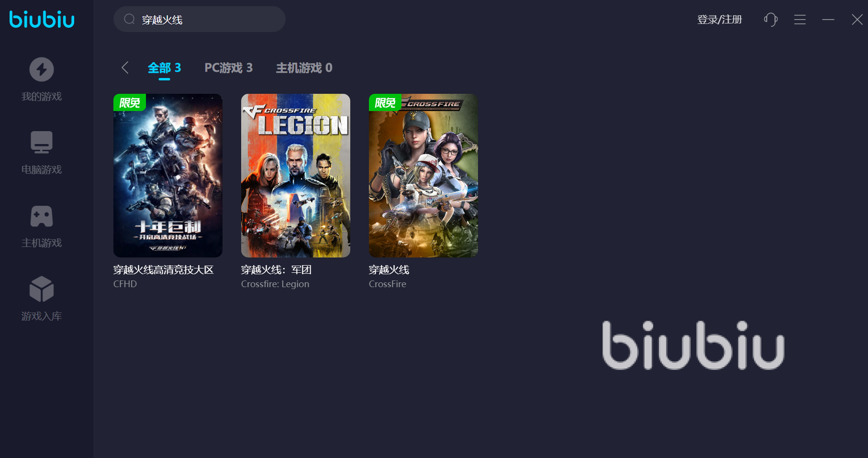Viewport: 868px width, 458px height.
Task: Open the 穿越火线高清竞技大区 title link
Action: [164, 270]
